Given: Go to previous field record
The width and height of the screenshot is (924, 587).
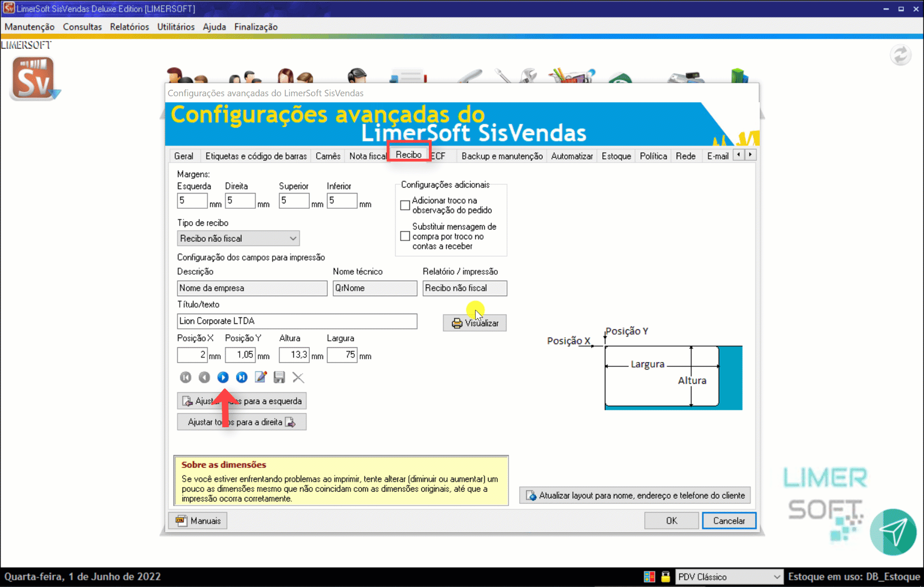Looking at the screenshot, I should [204, 377].
